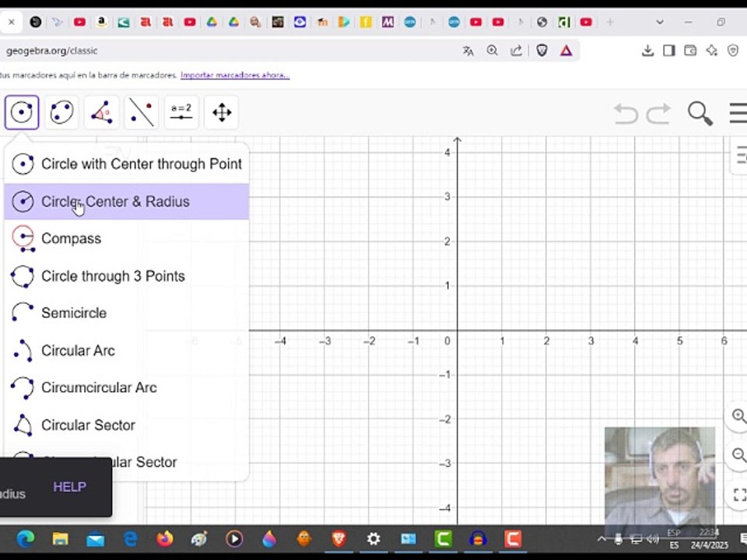Open Settings gear on taskbar
This screenshot has width=747, height=560.
(373, 539)
